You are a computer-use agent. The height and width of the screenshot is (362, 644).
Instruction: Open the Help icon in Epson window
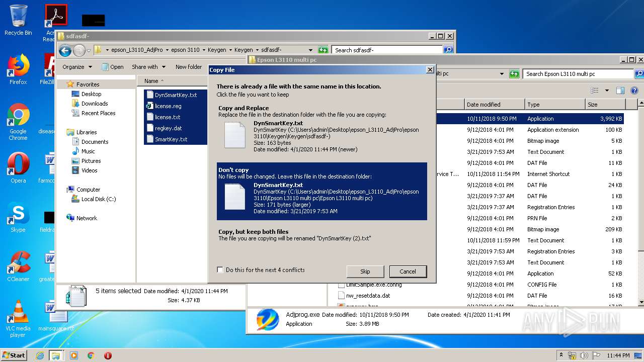634,90
